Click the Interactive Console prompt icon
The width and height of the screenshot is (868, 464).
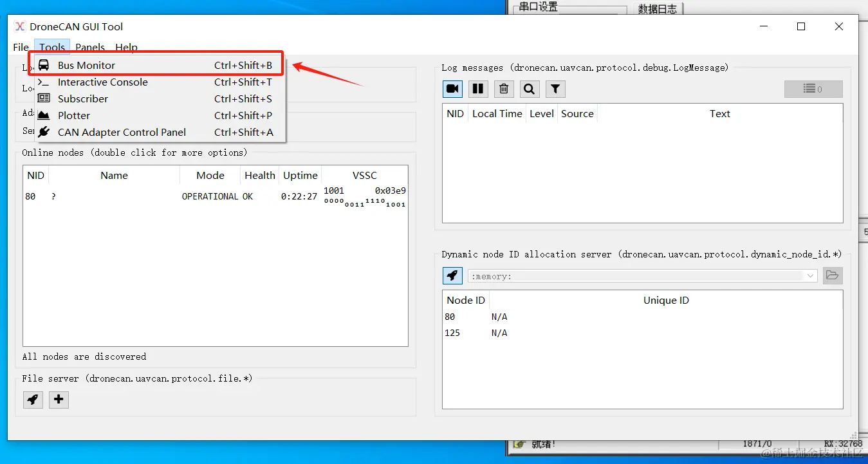pos(44,82)
